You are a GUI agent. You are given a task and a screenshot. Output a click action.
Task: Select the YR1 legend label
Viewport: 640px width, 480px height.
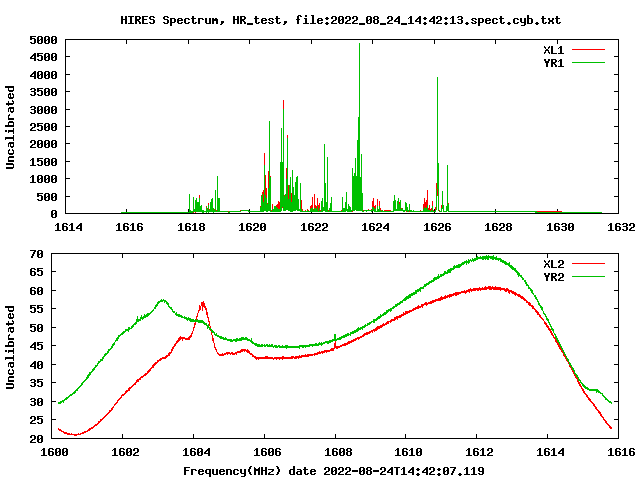[553, 63]
